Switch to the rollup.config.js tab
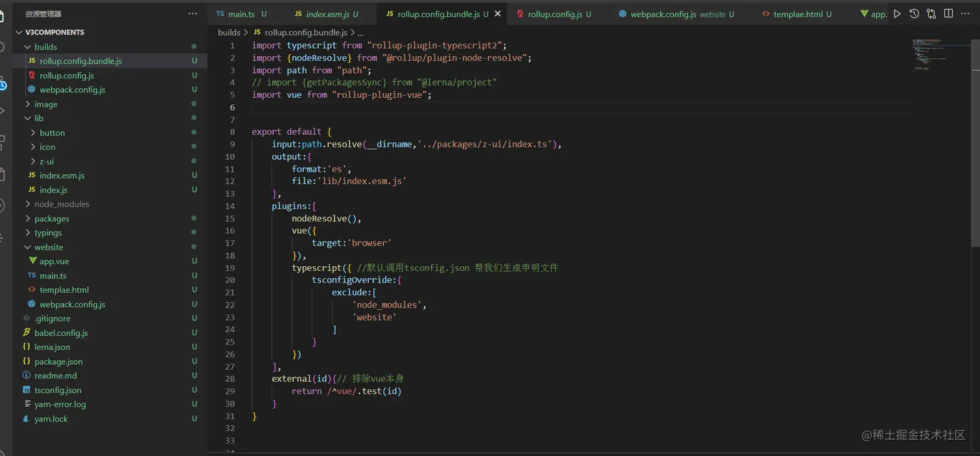The image size is (980, 456). [x=554, y=14]
